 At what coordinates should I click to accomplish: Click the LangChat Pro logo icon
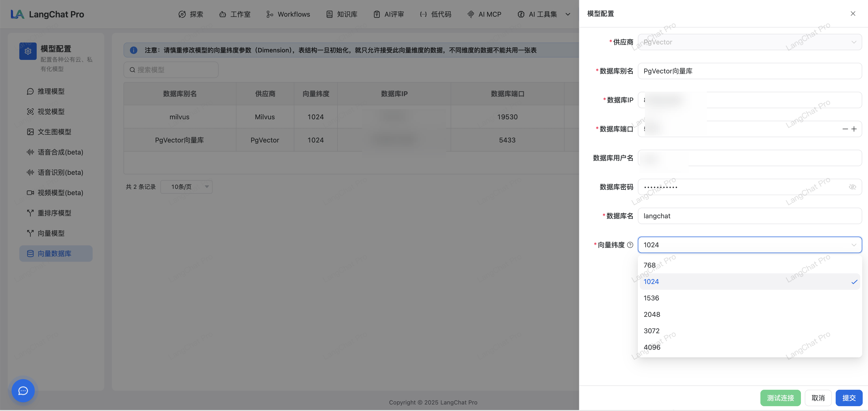click(18, 14)
